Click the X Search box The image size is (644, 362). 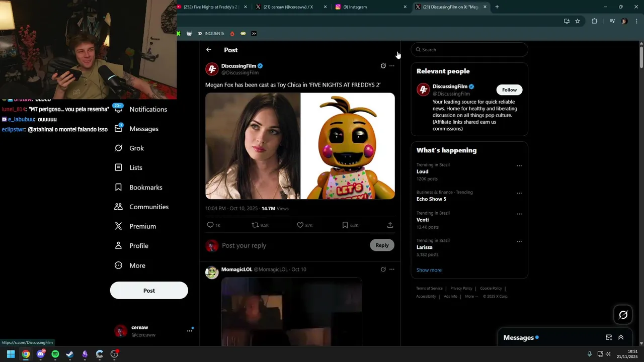pyautogui.click(x=469, y=50)
